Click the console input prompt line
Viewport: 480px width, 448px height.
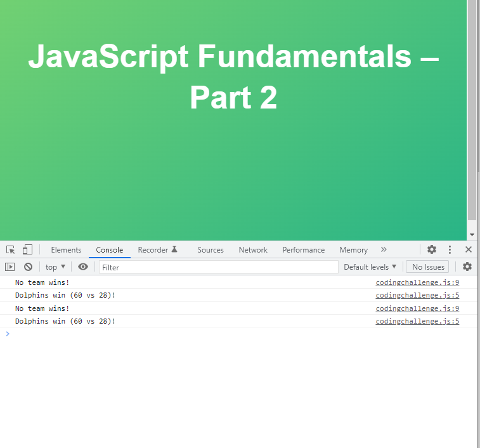[239, 334]
